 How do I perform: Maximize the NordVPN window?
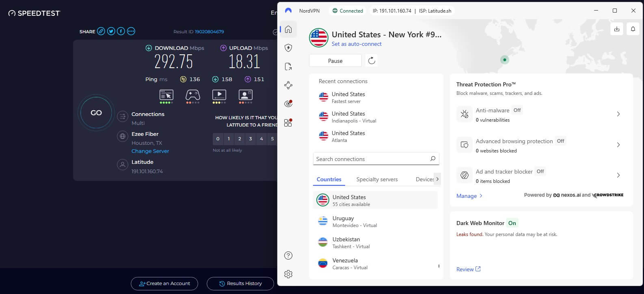tap(615, 11)
